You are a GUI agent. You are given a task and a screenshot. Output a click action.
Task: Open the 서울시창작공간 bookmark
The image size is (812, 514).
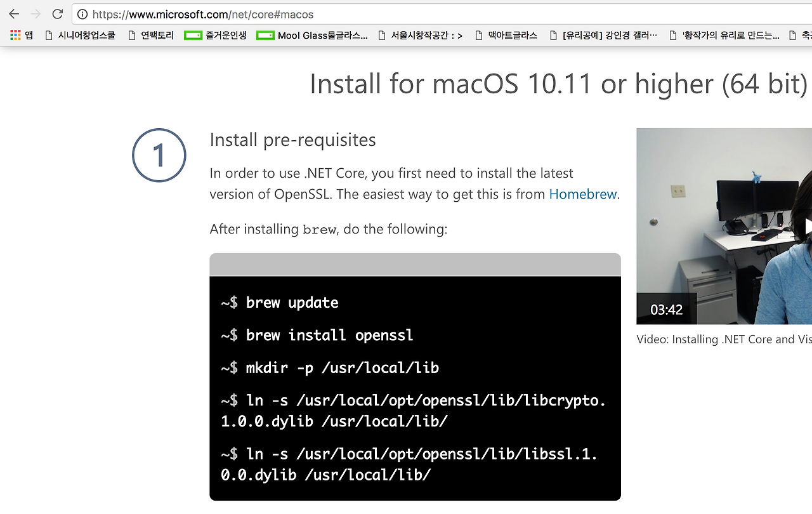pyautogui.click(x=420, y=36)
